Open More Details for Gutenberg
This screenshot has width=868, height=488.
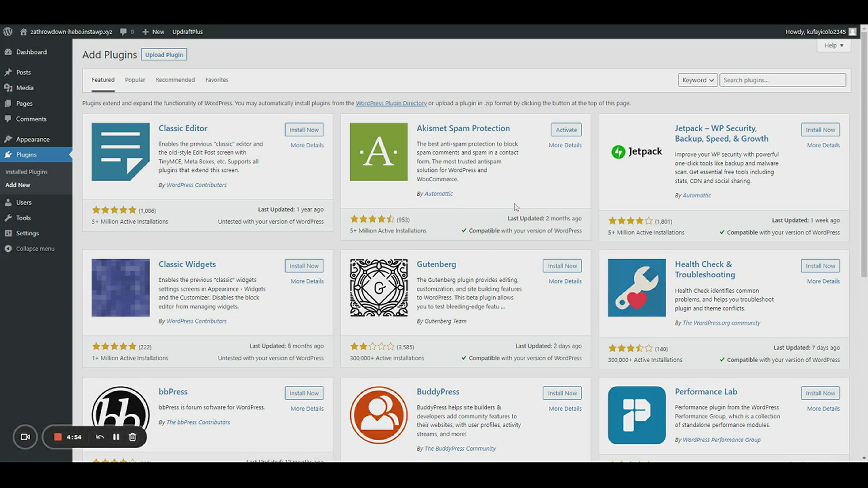[565, 282]
